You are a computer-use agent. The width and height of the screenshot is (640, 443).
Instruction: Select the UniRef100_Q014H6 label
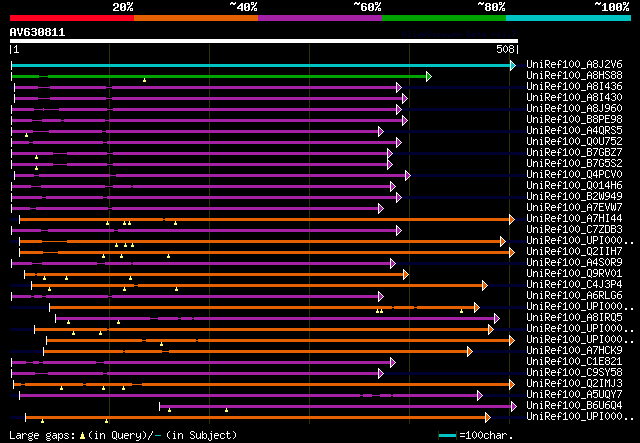point(574,186)
